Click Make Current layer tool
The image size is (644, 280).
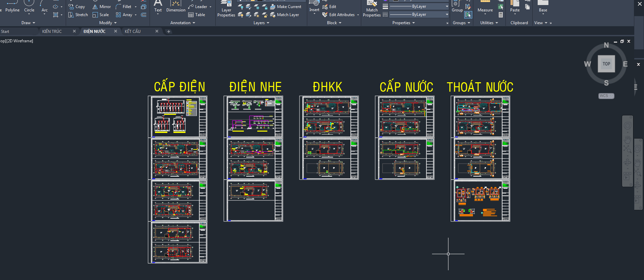tap(286, 7)
